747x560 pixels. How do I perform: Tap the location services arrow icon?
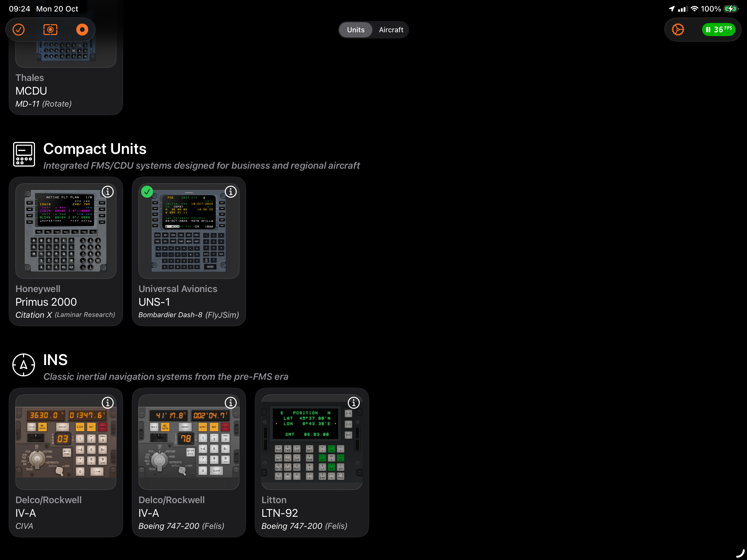coord(672,9)
